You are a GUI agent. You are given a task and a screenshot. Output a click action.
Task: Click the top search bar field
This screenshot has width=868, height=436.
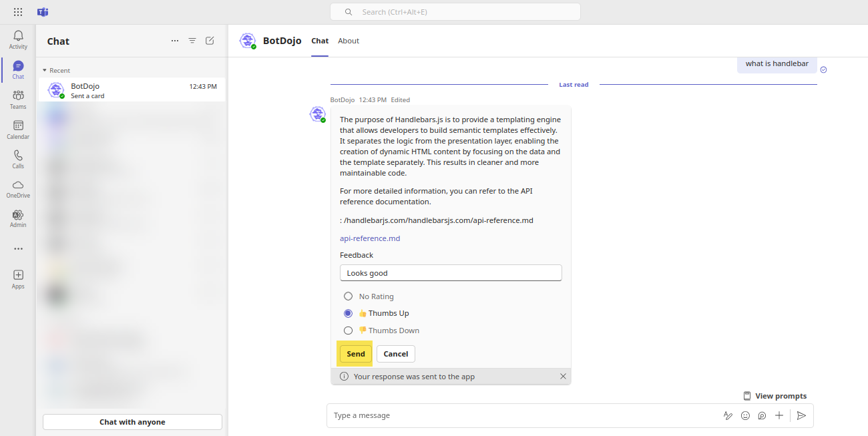tap(455, 12)
